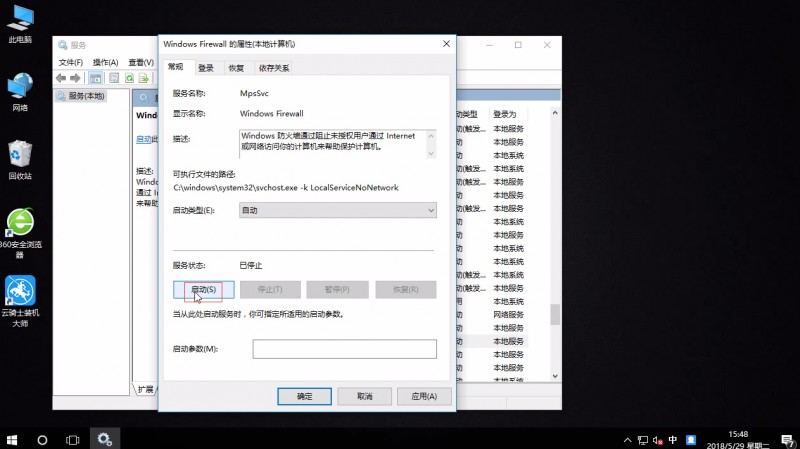
Task: Open the 回收站 (Recycle Bin) desktop icon
Action: (x=20, y=160)
